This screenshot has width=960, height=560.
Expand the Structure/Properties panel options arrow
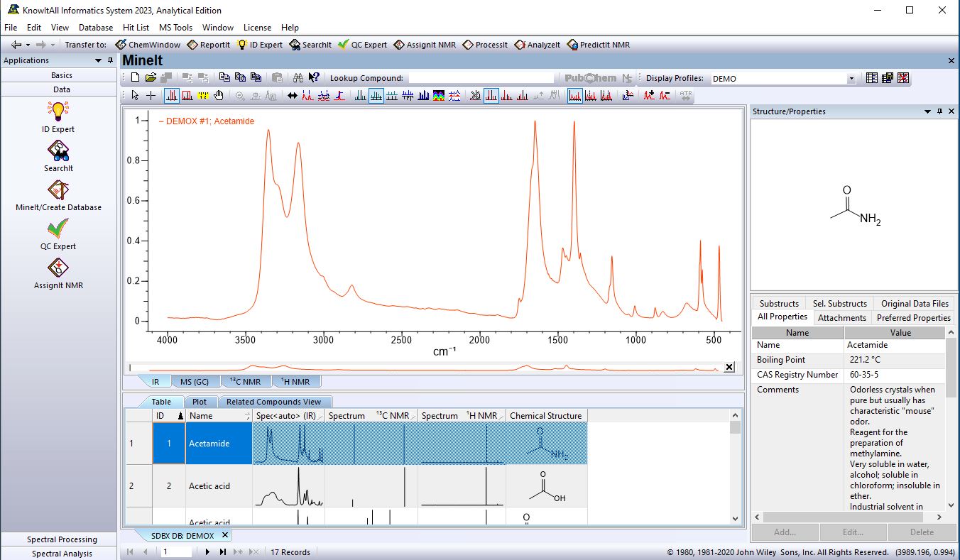927,111
